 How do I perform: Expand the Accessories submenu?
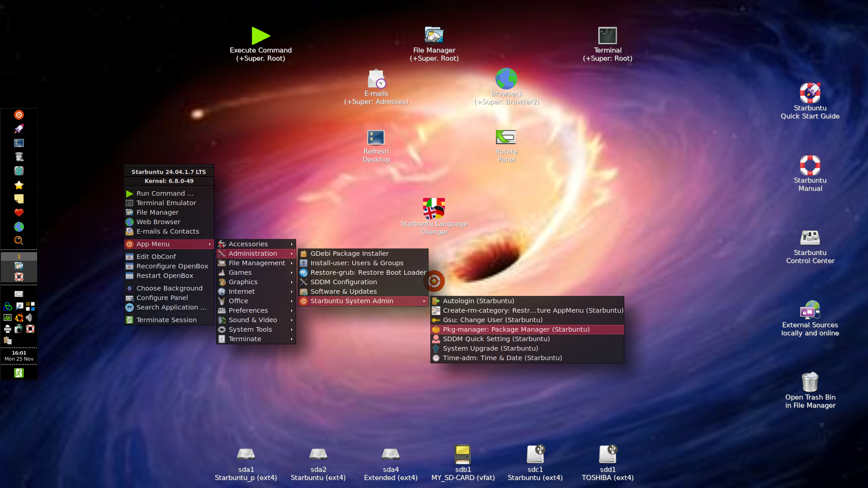pos(256,244)
